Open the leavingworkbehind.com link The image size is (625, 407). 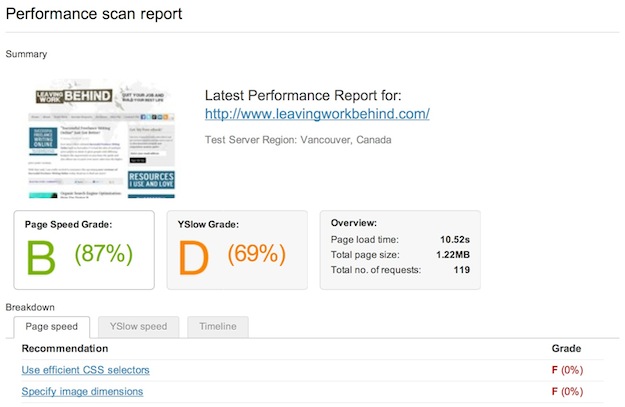pyautogui.click(x=317, y=114)
